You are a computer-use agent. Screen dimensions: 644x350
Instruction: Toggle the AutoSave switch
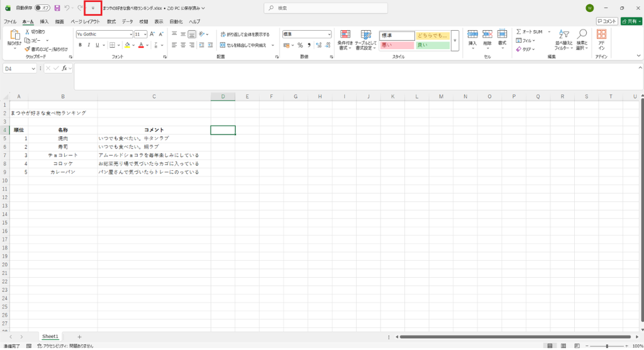[42, 8]
